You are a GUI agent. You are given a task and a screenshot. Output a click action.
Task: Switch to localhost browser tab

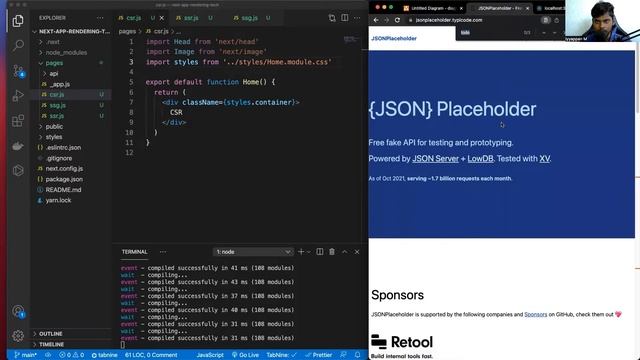pyautogui.click(x=551, y=8)
